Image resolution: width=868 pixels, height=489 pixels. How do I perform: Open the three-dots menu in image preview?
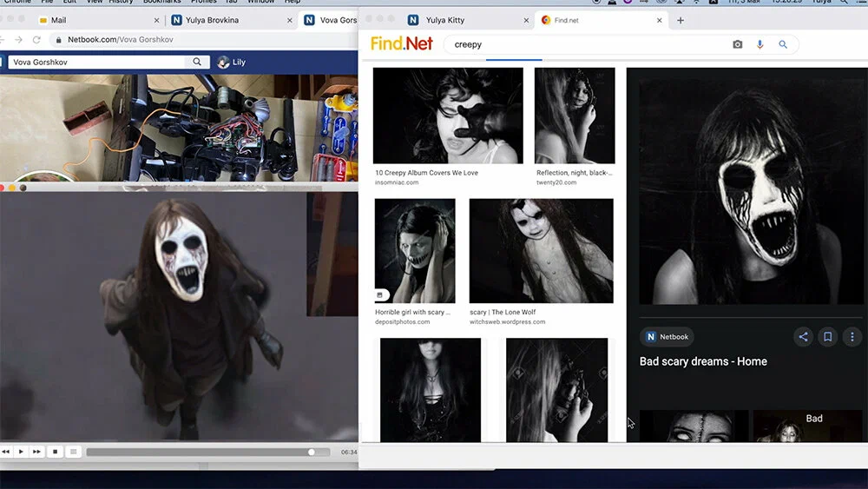(x=852, y=336)
